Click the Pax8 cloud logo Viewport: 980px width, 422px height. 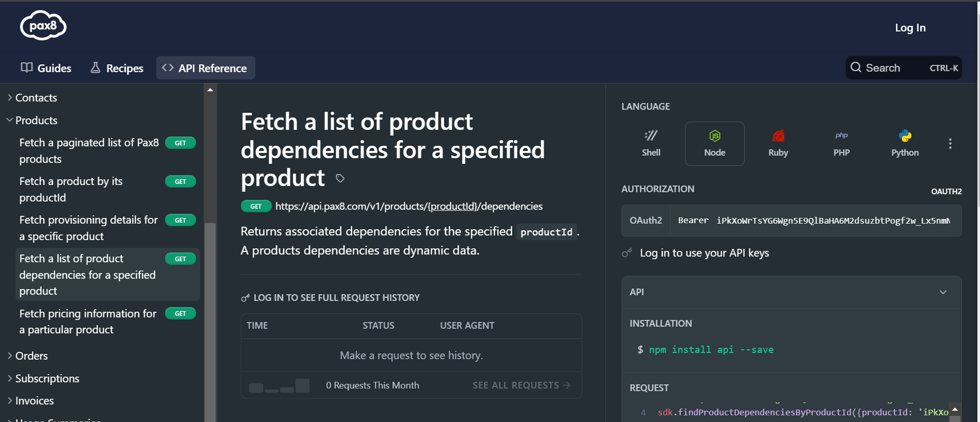pos(43,26)
